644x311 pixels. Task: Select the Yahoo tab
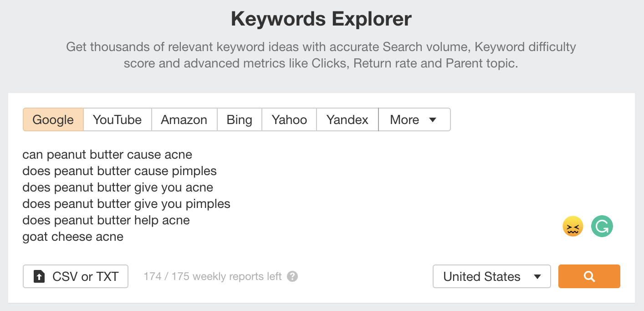tap(289, 119)
